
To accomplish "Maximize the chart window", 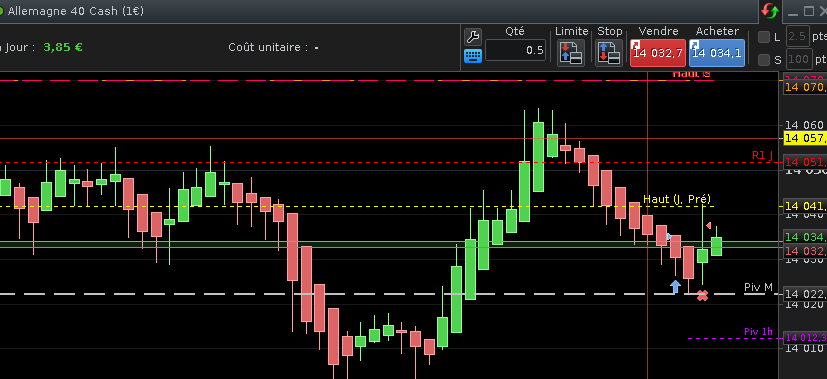I will [x=809, y=11].
